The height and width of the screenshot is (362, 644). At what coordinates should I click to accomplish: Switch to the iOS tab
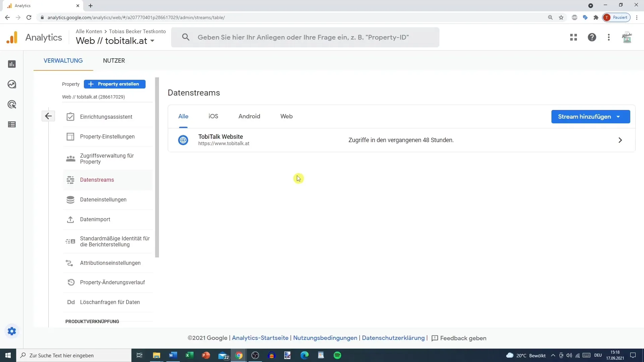pyautogui.click(x=213, y=116)
